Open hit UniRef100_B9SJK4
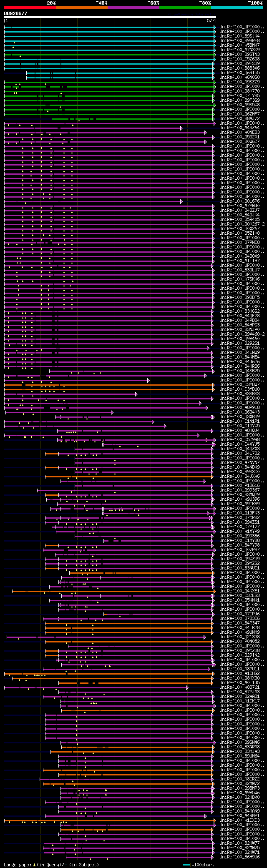The image size is (267, 868). point(239,36)
